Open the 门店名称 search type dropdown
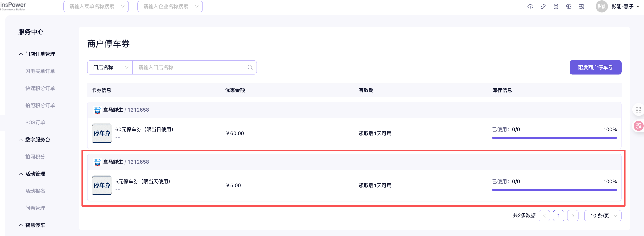Screen dimensions: 644x236 pyautogui.click(x=110, y=67)
